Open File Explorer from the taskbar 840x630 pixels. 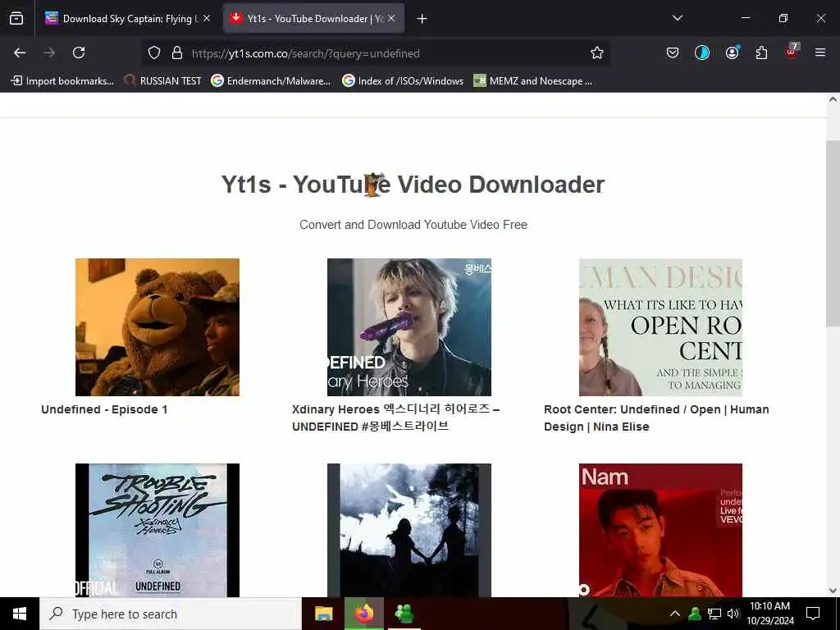pyautogui.click(x=323, y=614)
